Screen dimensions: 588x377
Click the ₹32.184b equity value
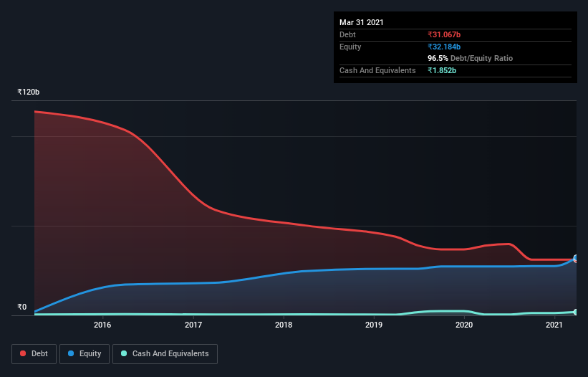tap(444, 47)
